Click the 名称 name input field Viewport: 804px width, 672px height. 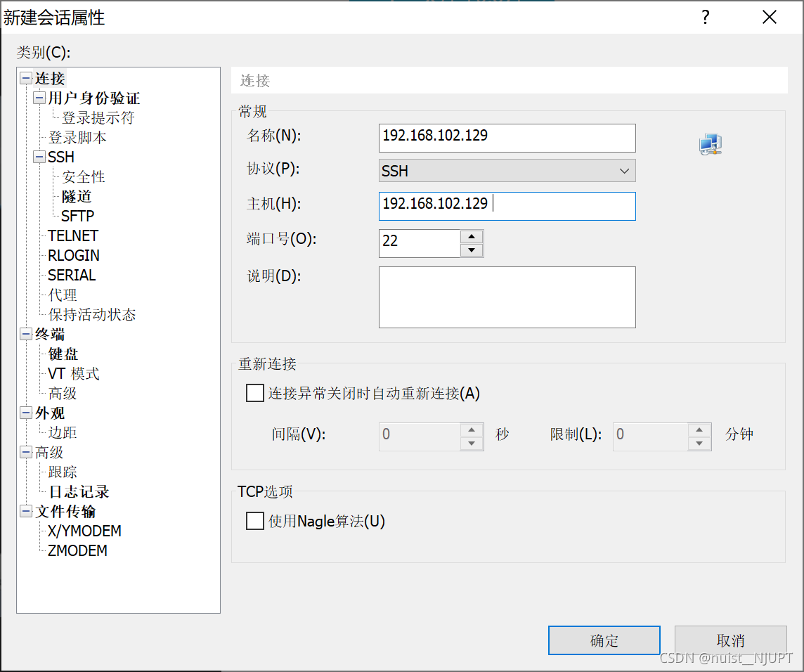tap(506, 138)
